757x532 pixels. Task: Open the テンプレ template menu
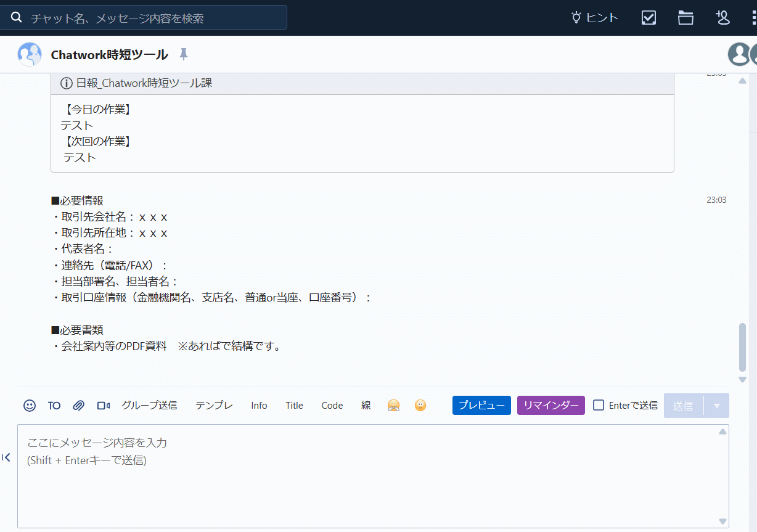[214, 406]
